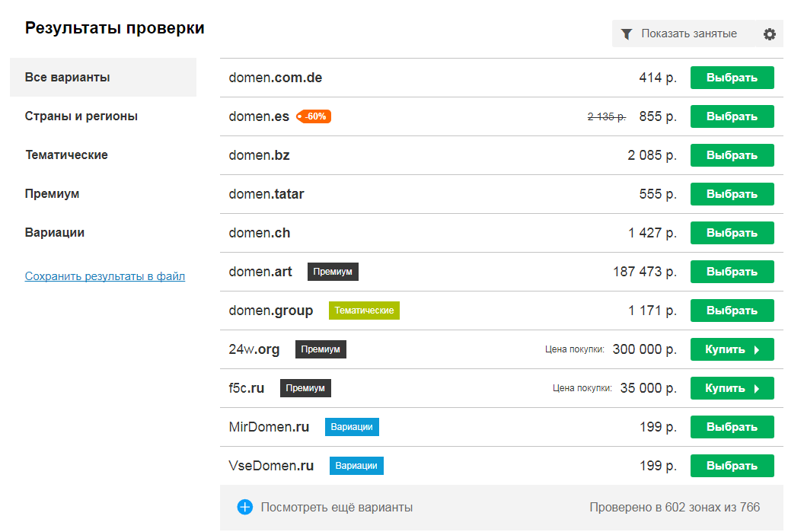Click the Премиум badge next to 24w.org
Viewport: 804px width, 532px height.
pyautogui.click(x=321, y=349)
